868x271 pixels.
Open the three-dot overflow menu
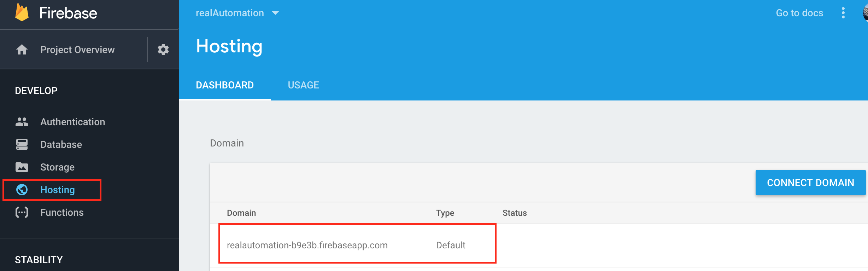(843, 13)
